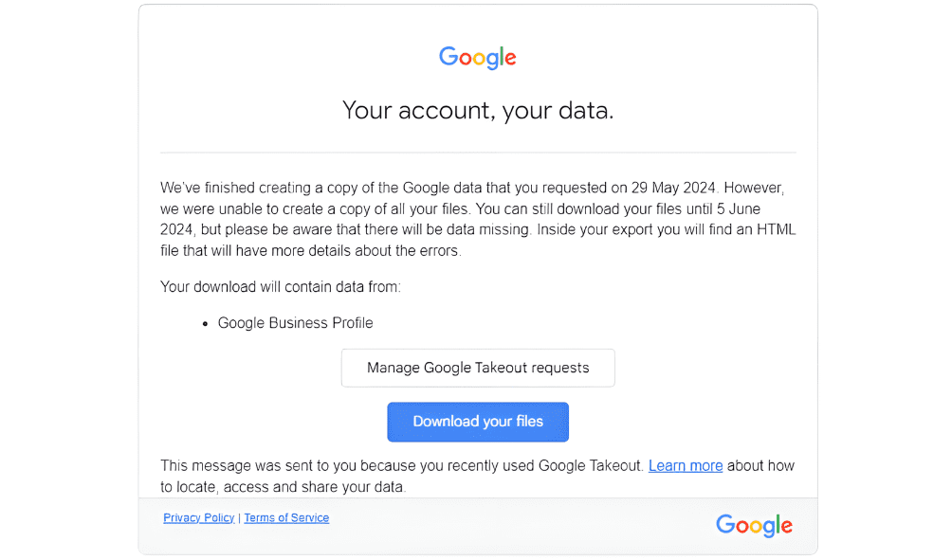Image resolution: width=952 pixels, height=560 pixels.
Task: Click the Download your files button
Action: [x=477, y=422]
